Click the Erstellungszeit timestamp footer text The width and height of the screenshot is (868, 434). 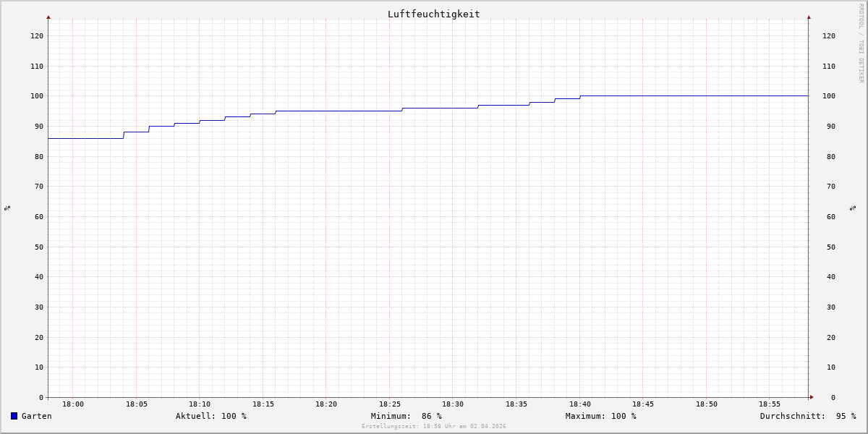(433, 427)
